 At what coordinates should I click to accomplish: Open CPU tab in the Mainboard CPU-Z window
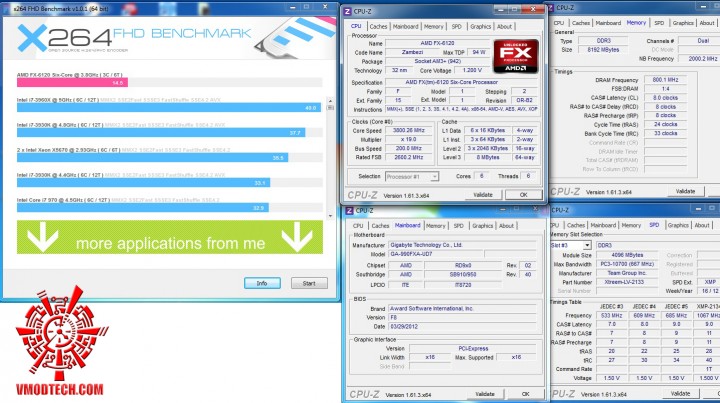358,226
